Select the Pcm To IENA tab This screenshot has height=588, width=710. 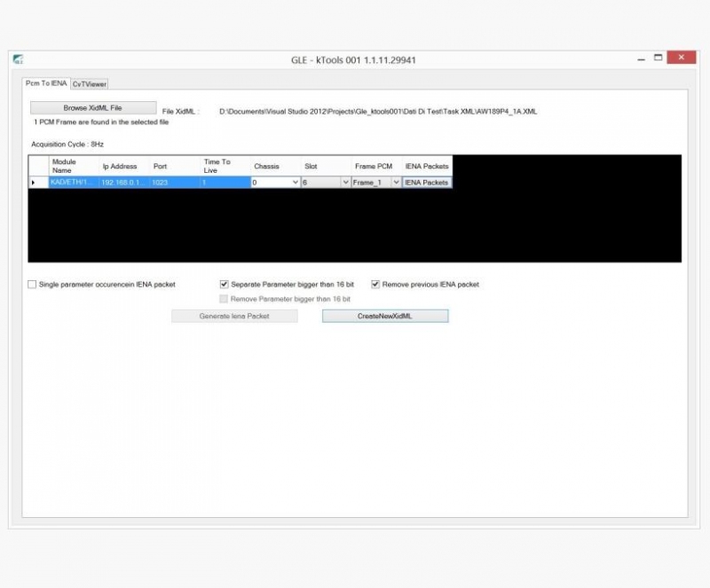click(46, 83)
